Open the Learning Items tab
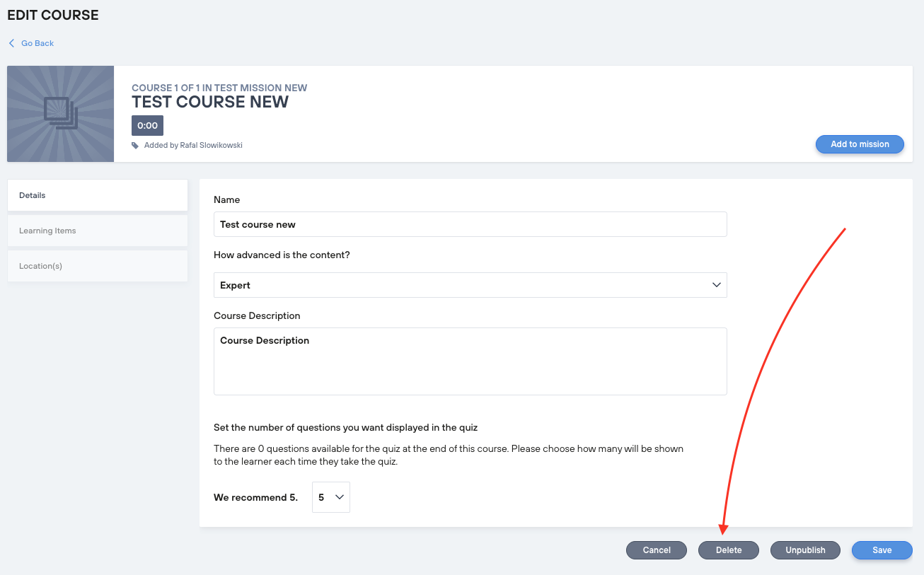The height and width of the screenshot is (575, 924). 98,231
